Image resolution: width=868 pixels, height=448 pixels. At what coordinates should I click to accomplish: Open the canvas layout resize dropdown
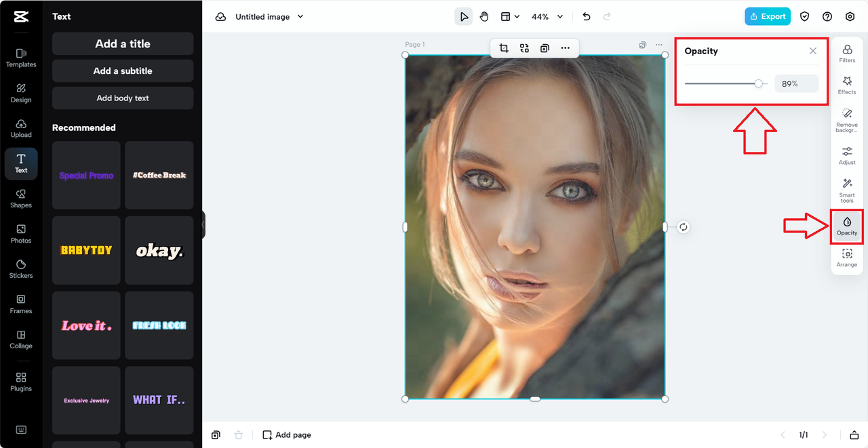coord(510,17)
